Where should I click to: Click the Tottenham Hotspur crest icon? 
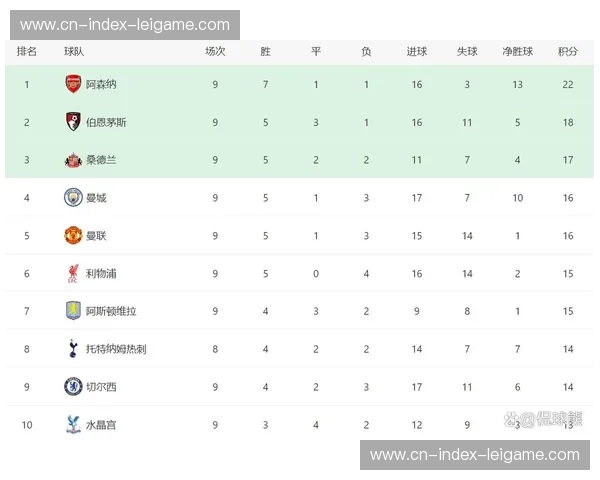click(73, 349)
